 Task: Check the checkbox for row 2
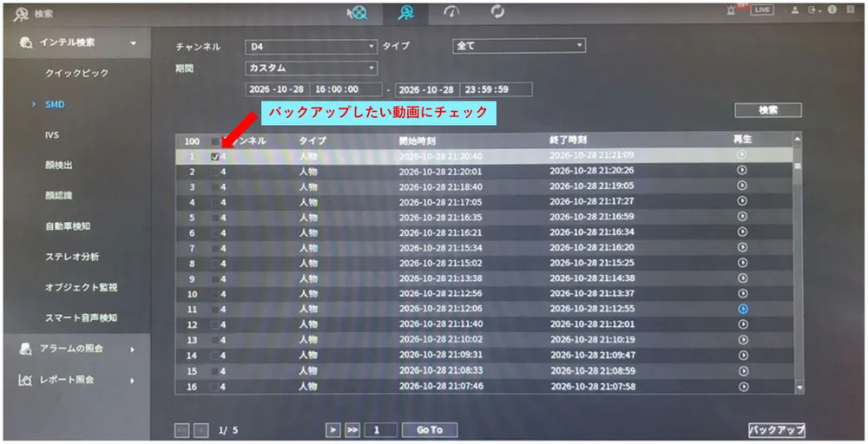214,172
